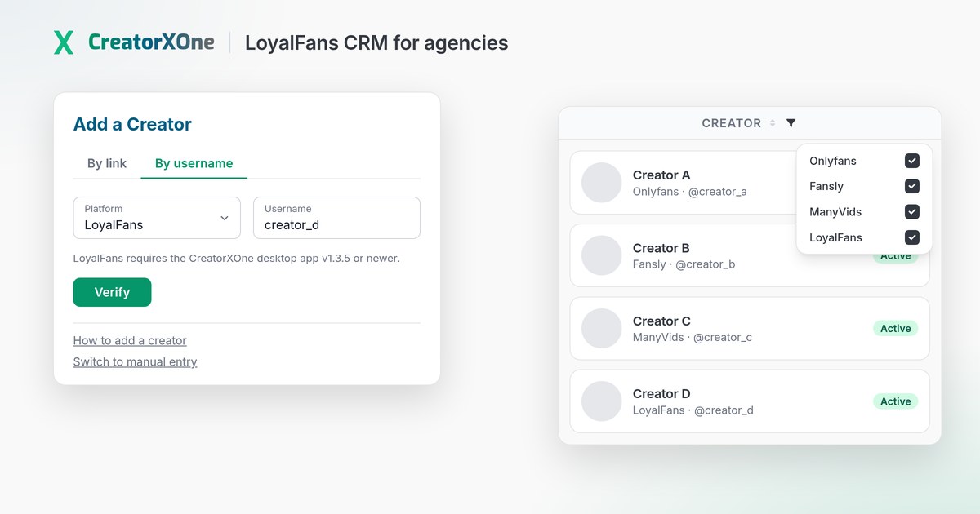Click Creator D's Active status badge
The width and height of the screenshot is (980, 514).
(895, 401)
